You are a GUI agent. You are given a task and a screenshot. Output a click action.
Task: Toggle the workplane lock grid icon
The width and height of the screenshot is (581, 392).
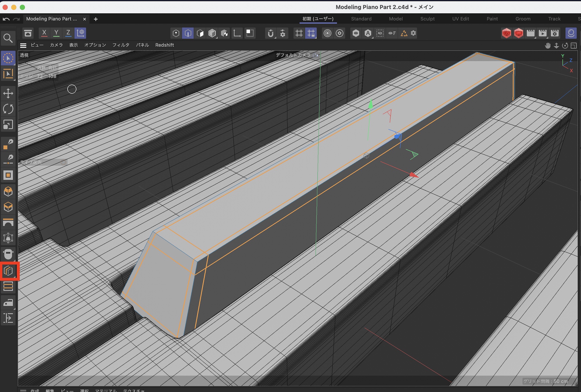point(311,33)
